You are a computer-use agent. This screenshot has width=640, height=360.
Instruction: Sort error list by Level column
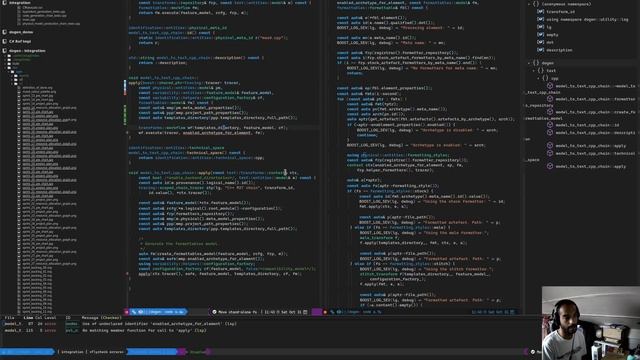50,318
